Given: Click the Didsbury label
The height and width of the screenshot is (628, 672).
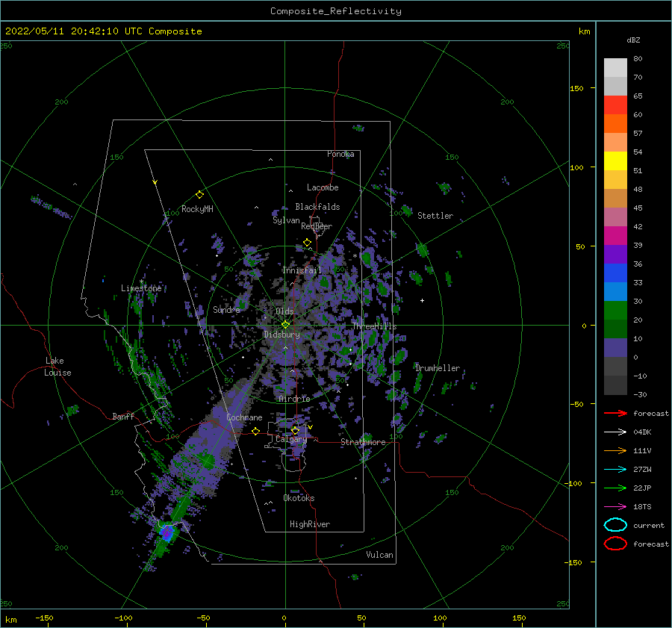Looking at the screenshot, I should (x=282, y=335).
